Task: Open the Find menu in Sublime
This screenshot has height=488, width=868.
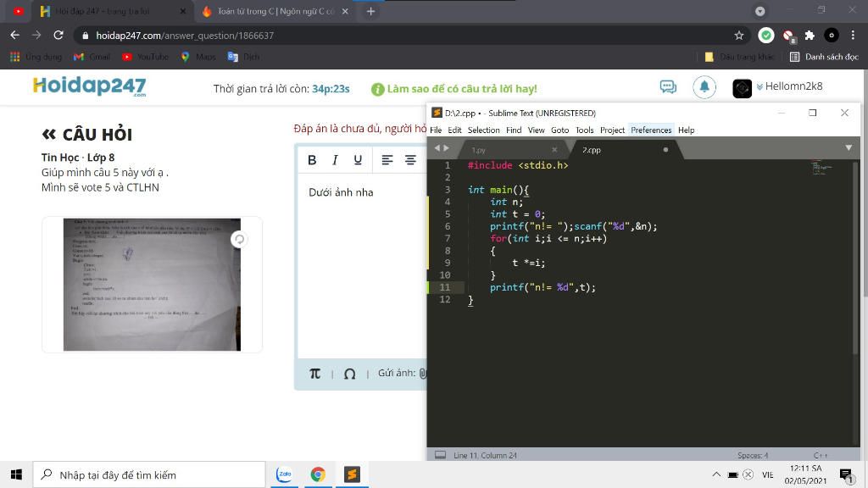Action: click(514, 130)
